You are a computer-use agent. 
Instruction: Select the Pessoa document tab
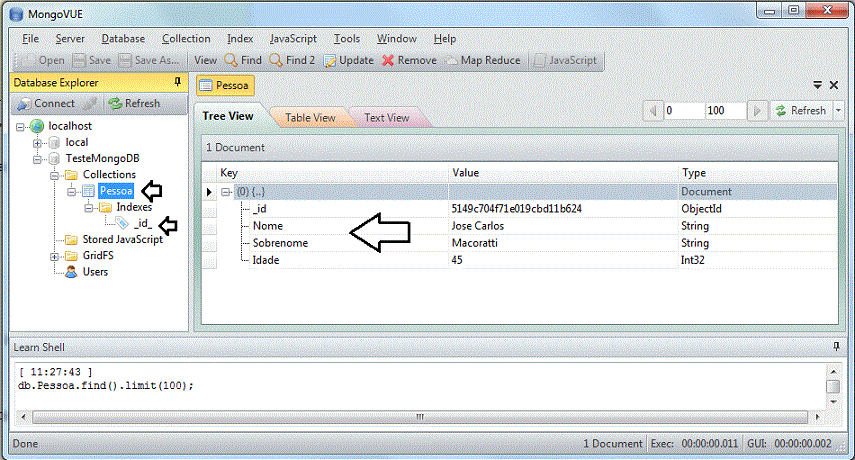[225, 86]
